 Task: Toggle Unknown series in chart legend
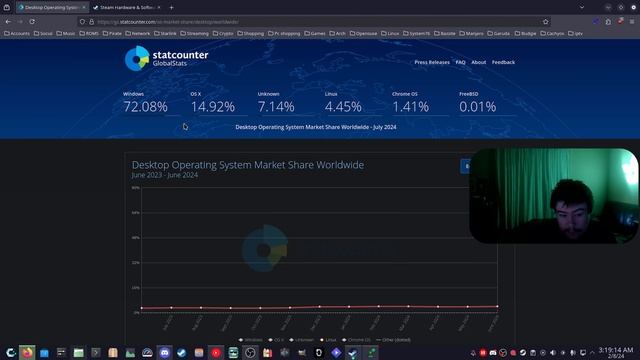301,340
